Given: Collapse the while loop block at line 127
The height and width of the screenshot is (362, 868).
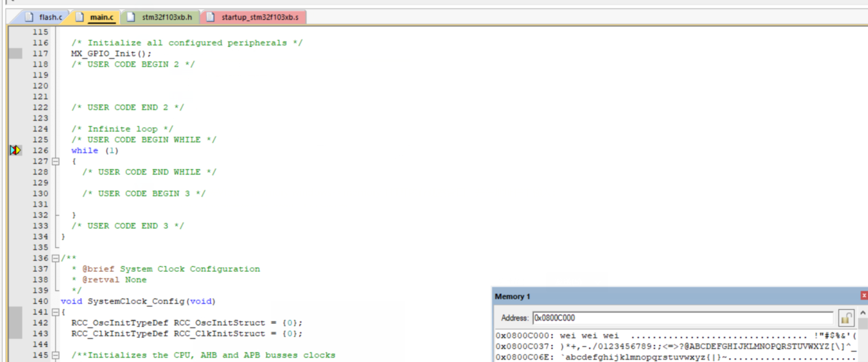Looking at the screenshot, I should (x=56, y=161).
